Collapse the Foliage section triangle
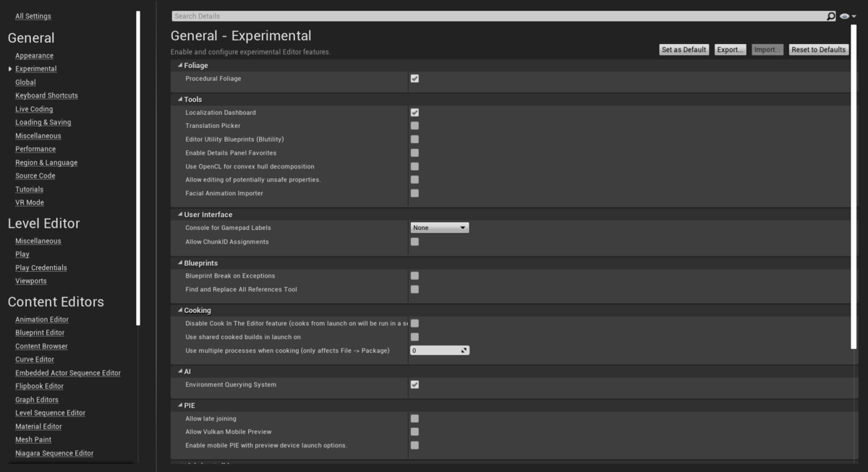The image size is (868, 472). click(179, 65)
